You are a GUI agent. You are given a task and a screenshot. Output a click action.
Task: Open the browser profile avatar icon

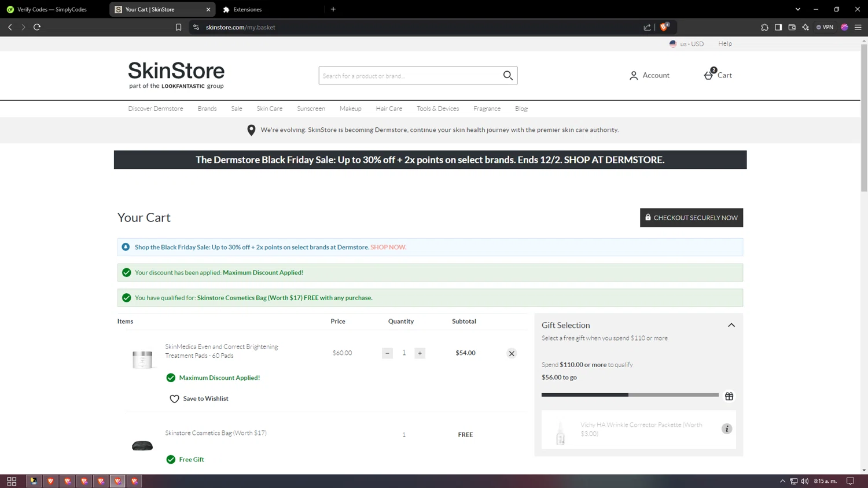[x=844, y=27]
